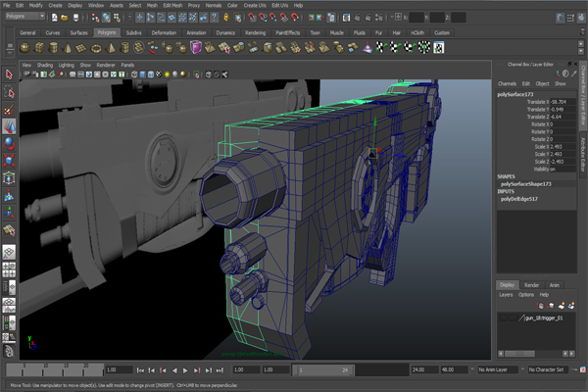Pick the Rotate tool sphere icon
Image resolution: width=588 pixels, height=392 pixels.
tap(9, 144)
